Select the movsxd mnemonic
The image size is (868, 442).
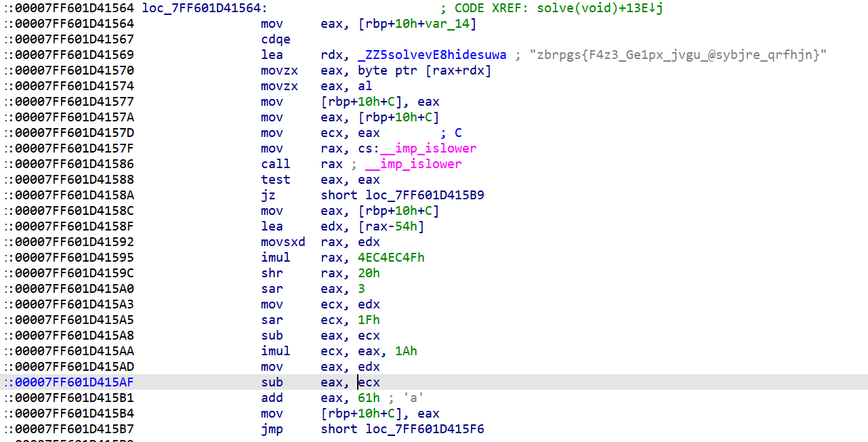click(283, 242)
